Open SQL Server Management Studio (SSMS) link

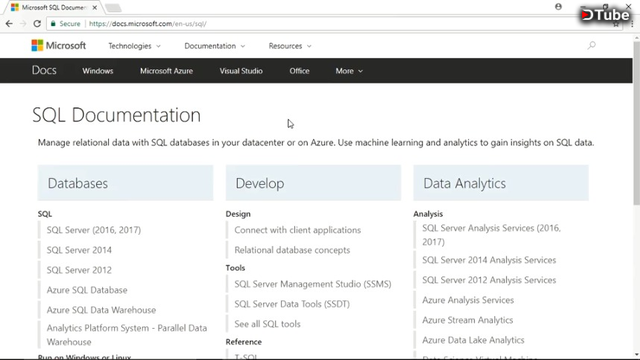(313, 284)
